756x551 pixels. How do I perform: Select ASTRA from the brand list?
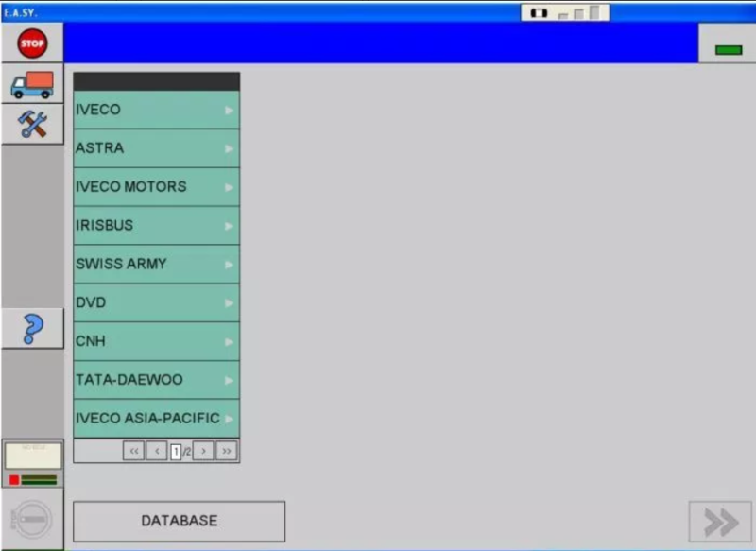pyautogui.click(x=156, y=148)
